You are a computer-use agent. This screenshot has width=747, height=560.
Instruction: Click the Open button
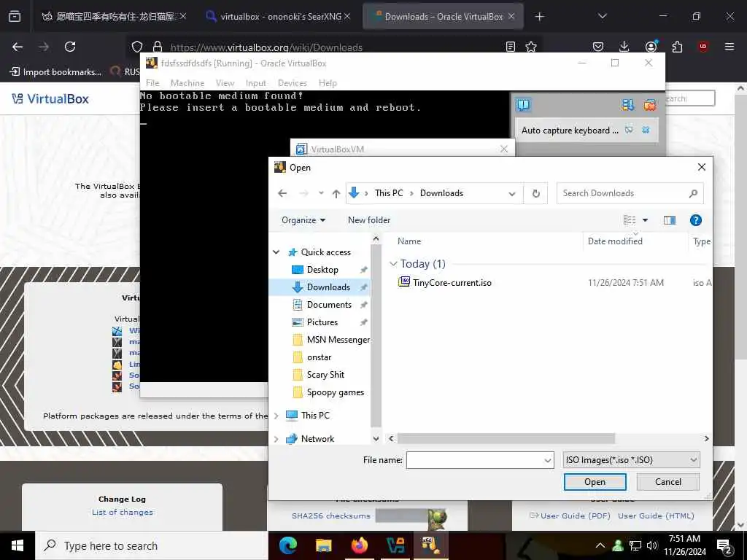(595, 482)
